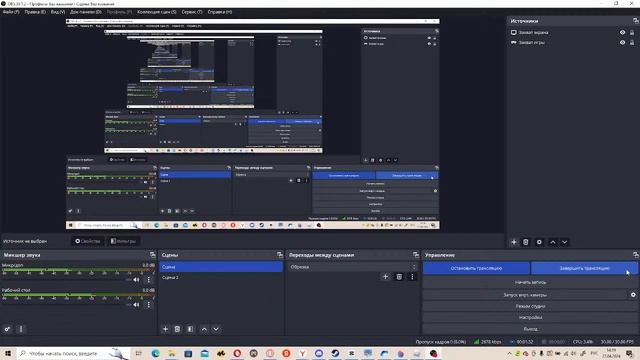Delete the selected source with trash icon
Screen dimensions: 640x360
(x=526, y=242)
